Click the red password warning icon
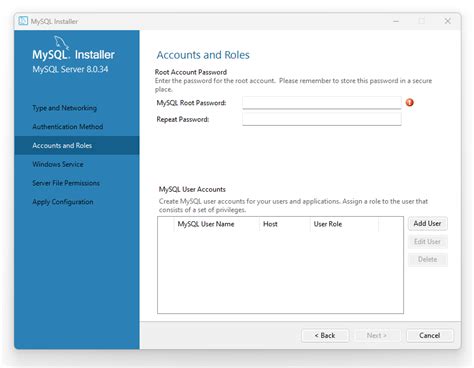The height and width of the screenshot is (368, 474). click(x=410, y=103)
